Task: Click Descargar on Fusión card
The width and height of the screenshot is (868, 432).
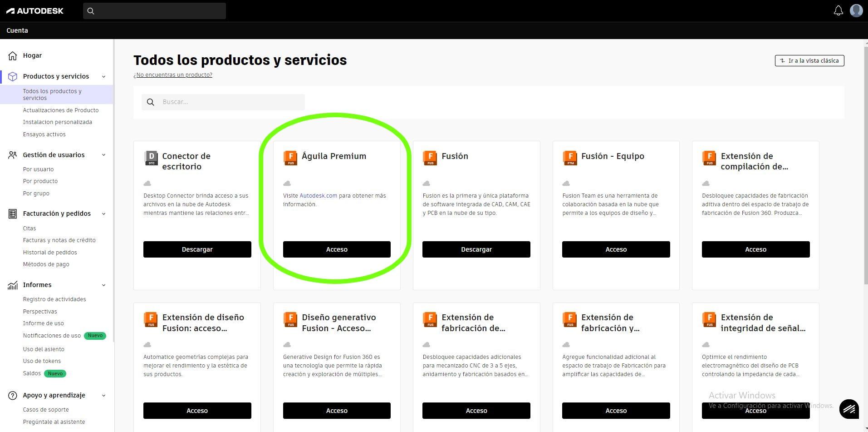Action: [476, 249]
